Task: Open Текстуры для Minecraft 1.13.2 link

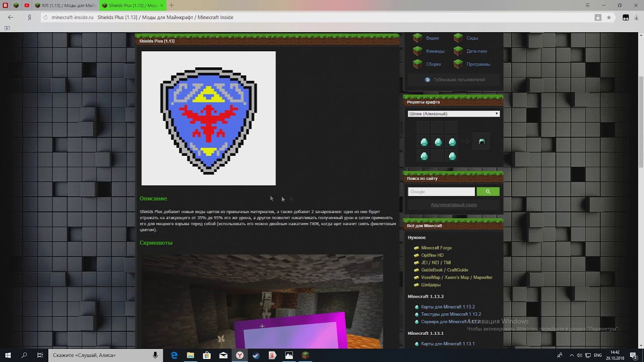Action: (x=451, y=314)
